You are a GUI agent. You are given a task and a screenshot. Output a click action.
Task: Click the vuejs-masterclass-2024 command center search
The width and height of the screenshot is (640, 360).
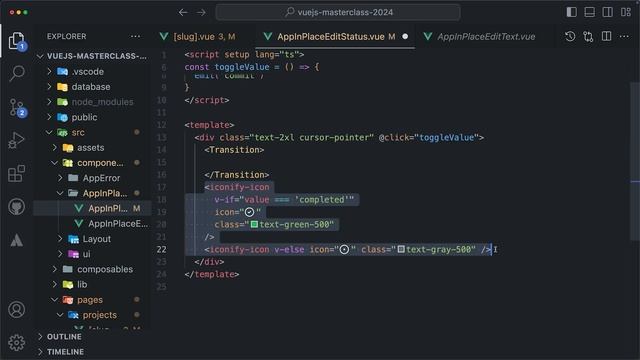338,12
